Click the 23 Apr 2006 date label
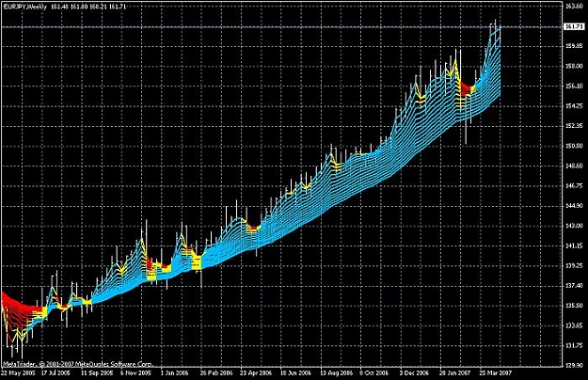 256,373
